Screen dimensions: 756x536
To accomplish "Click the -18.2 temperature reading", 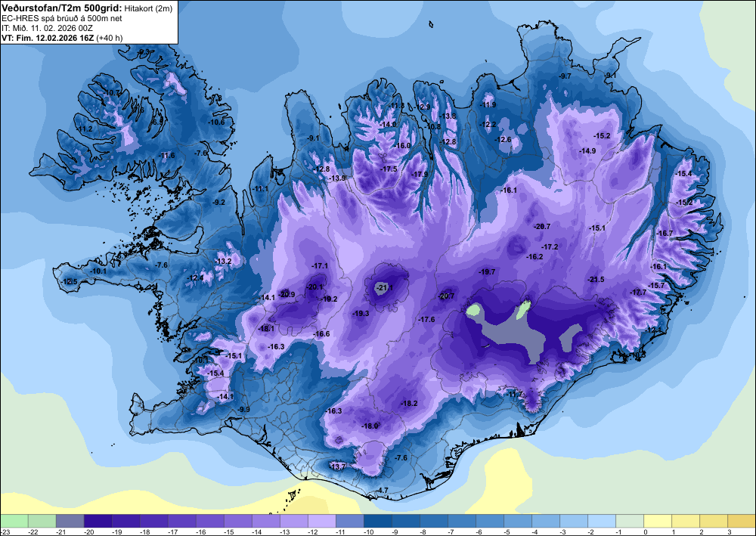I will pos(409,404).
